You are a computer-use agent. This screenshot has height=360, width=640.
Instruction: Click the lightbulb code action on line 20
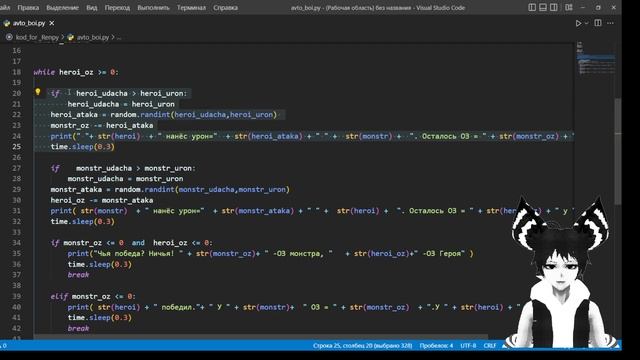[38, 92]
